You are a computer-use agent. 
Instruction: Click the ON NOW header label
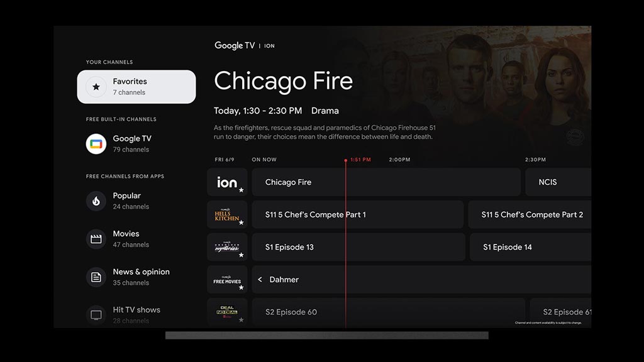264,160
